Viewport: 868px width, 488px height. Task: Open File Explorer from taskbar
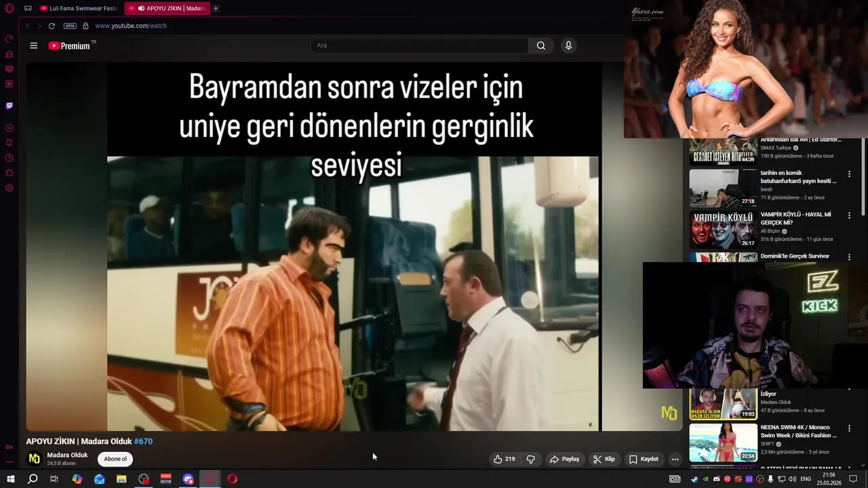coord(121,479)
